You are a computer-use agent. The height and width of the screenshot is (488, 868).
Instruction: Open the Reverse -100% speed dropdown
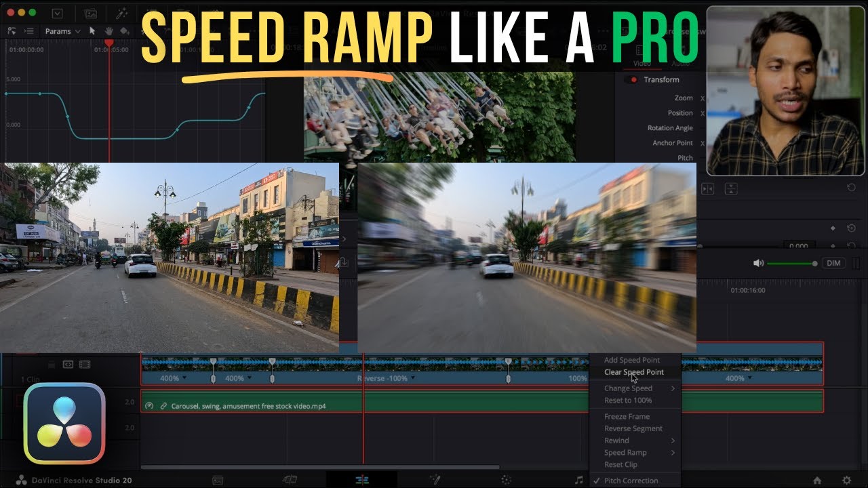tap(413, 378)
